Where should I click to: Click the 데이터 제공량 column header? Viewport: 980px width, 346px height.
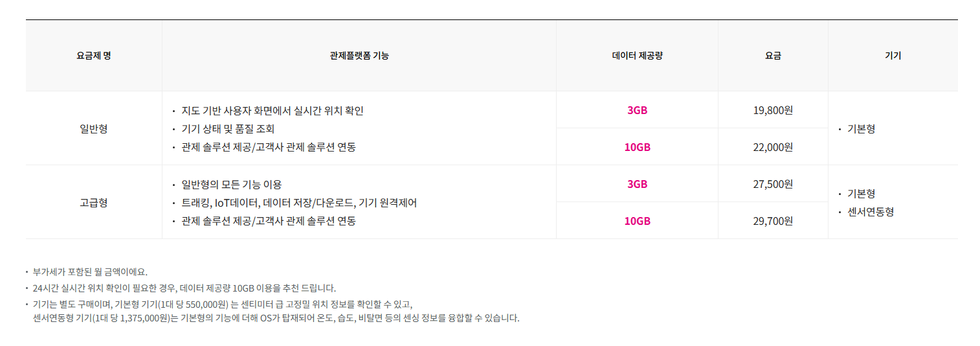637,56
